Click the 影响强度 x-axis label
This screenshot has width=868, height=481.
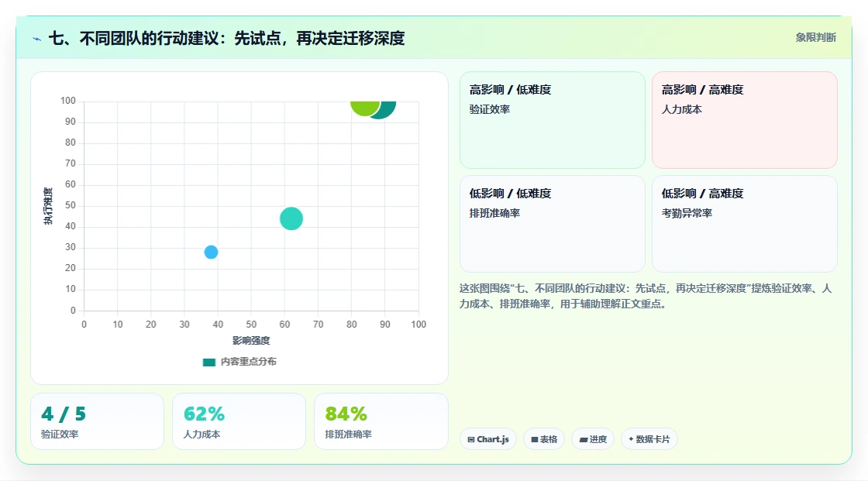coord(251,340)
